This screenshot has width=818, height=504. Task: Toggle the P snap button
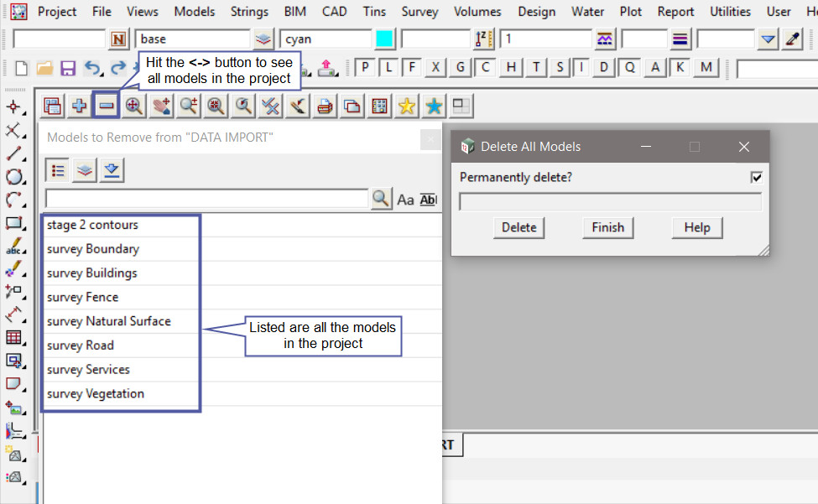(367, 68)
